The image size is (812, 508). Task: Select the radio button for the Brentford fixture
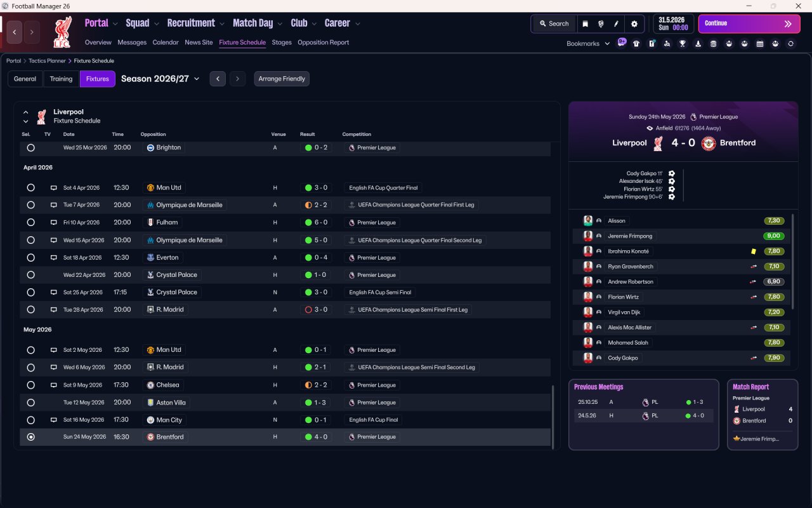pyautogui.click(x=30, y=437)
